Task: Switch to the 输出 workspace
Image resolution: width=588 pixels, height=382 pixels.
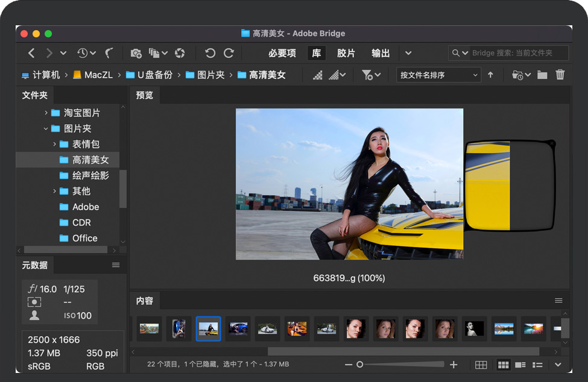Action: coord(381,54)
